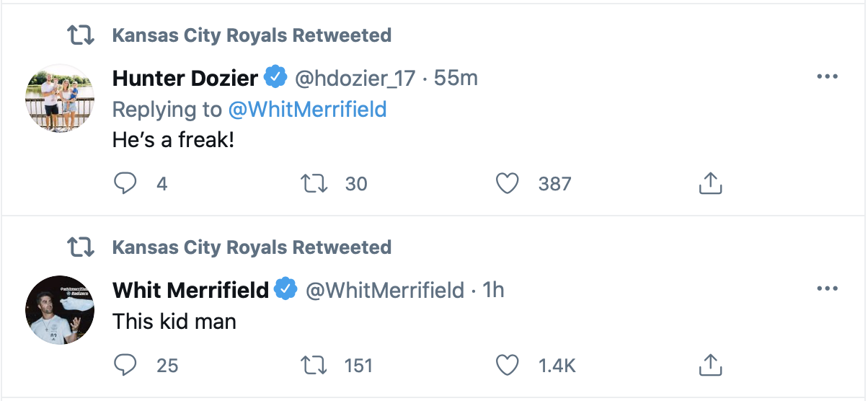868x401 pixels.
Task: Click the @WhitMerrifield mention in the reply line
Action: pos(307,109)
